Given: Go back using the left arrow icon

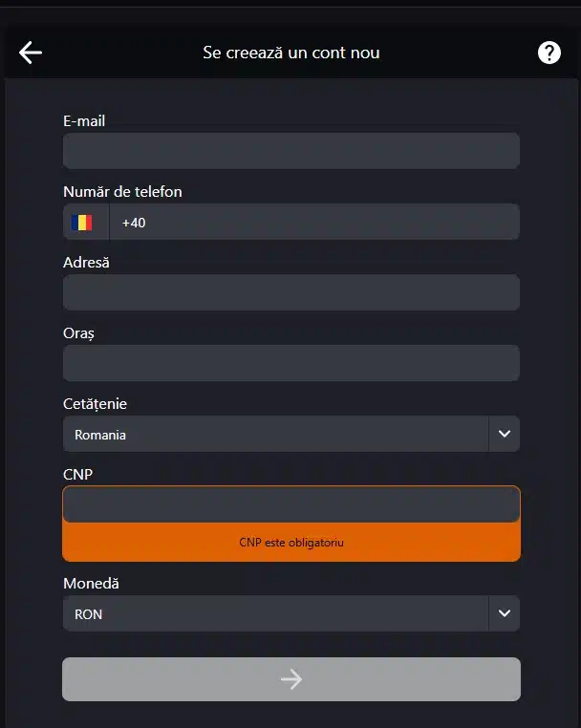Looking at the screenshot, I should [31, 53].
